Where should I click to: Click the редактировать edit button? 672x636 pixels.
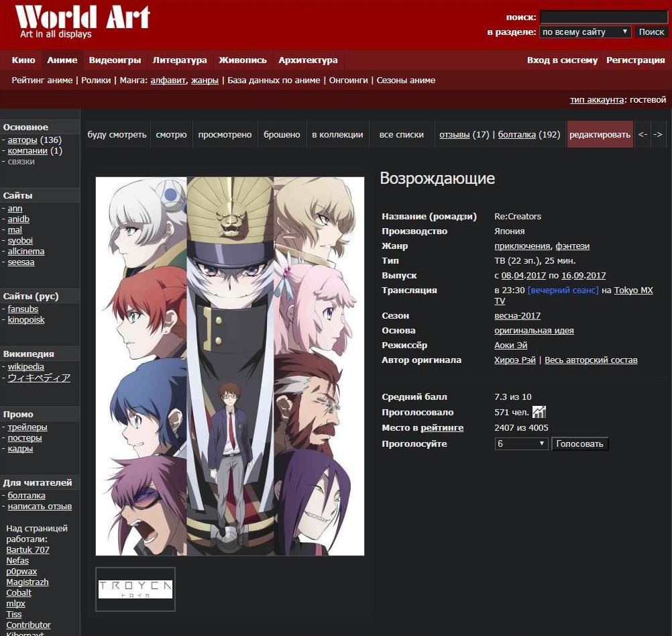point(600,134)
